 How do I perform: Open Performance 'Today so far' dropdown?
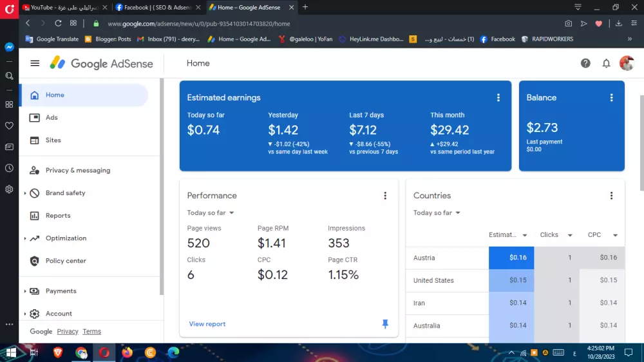(x=211, y=213)
